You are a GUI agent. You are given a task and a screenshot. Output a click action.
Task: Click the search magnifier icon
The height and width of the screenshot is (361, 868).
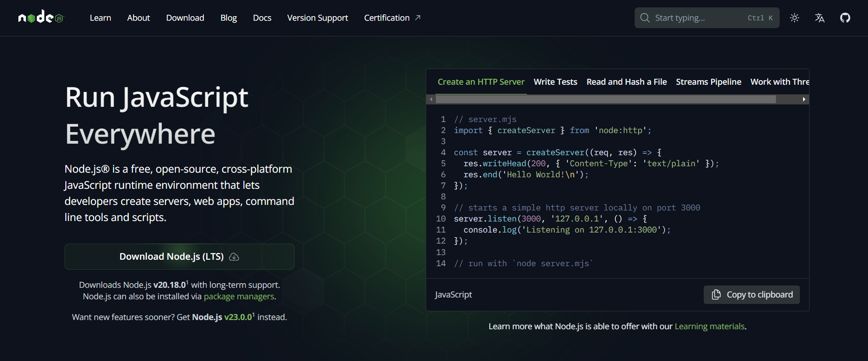[x=645, y=17]
